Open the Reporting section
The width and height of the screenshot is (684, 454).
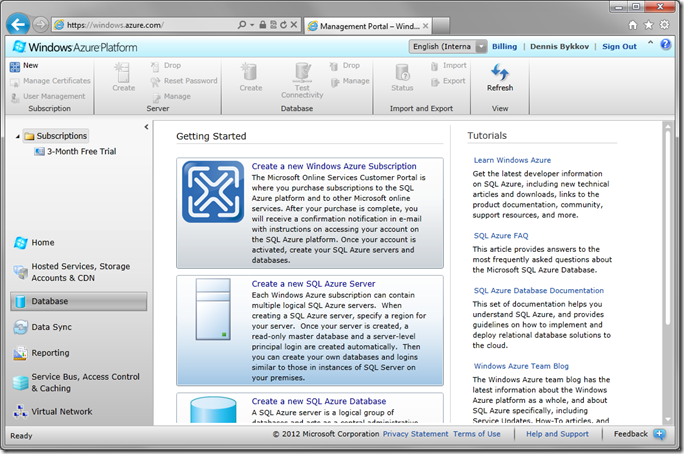pos(50,353)
